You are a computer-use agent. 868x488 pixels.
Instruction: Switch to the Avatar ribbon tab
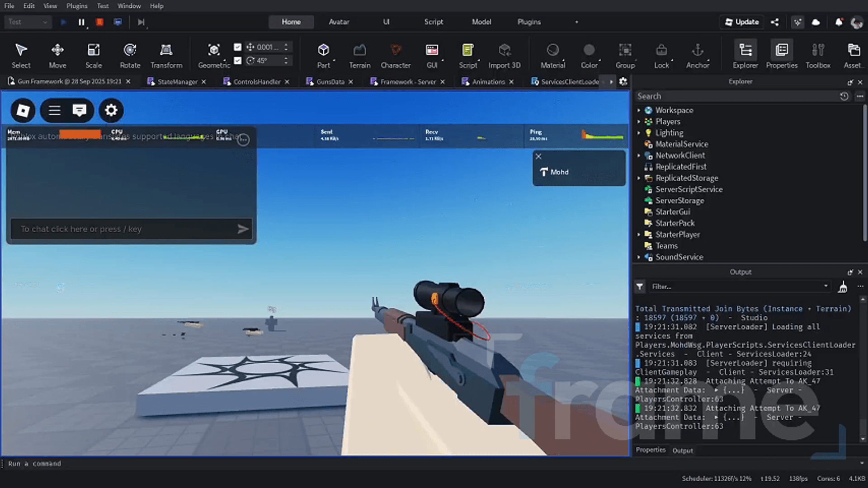[339, 22]
